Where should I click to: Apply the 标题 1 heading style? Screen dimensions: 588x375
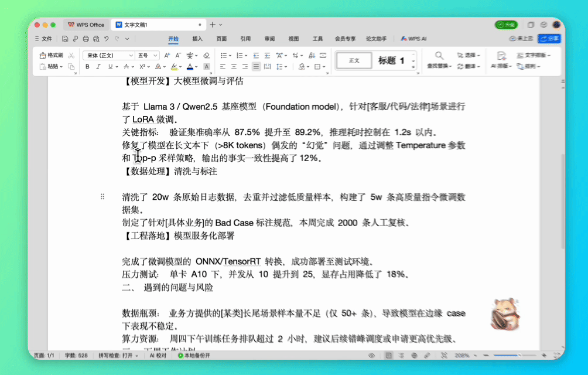pyautogui.click(x=391, y=60)
